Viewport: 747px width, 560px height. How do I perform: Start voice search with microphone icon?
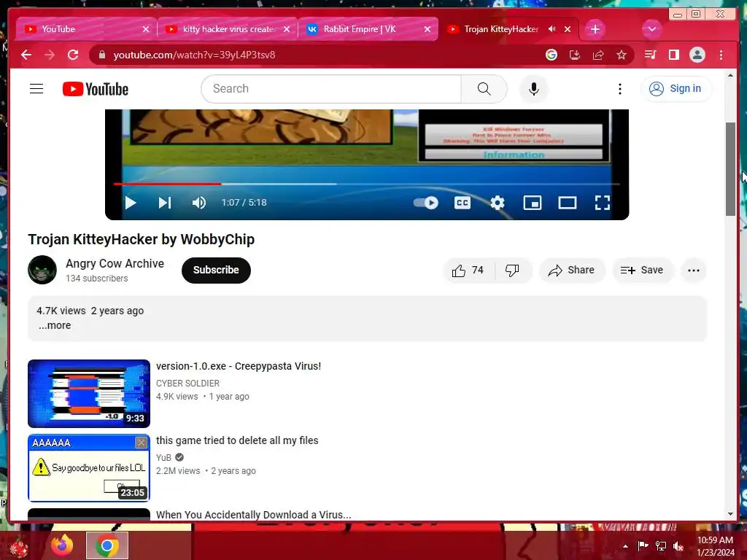533,88
